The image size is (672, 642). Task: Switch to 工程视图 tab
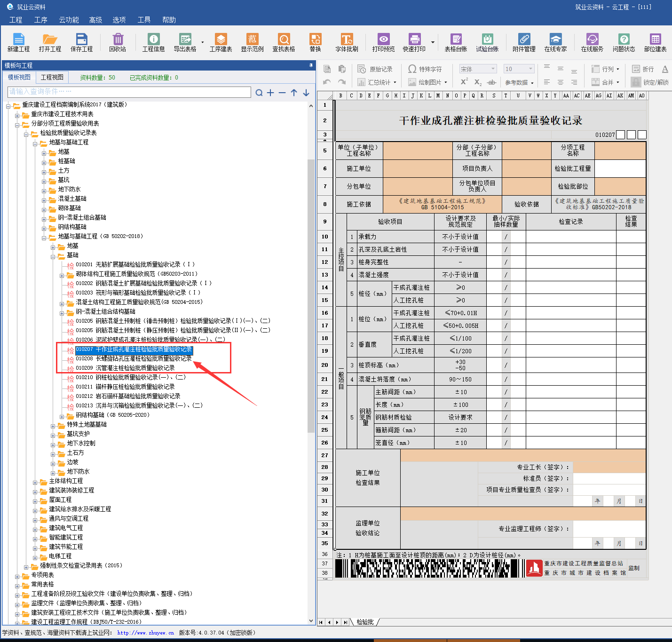pos(52,77)
